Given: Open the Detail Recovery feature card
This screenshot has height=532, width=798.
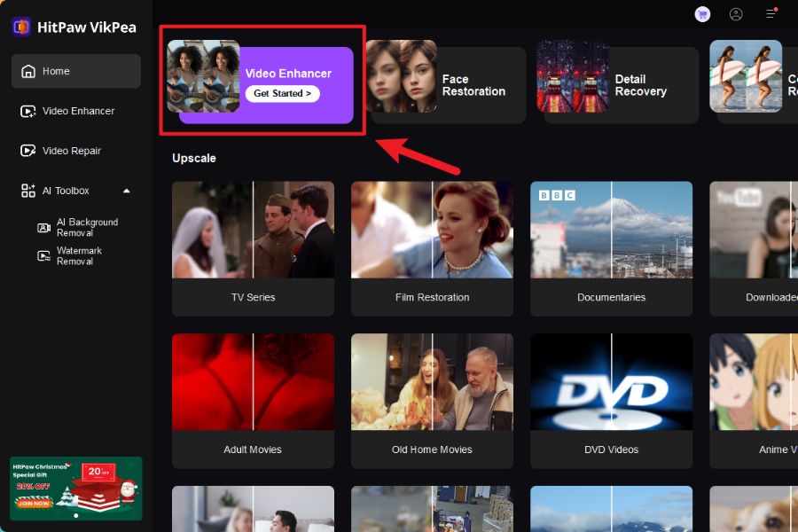Looking at the screenshot, I should (617, 85).
